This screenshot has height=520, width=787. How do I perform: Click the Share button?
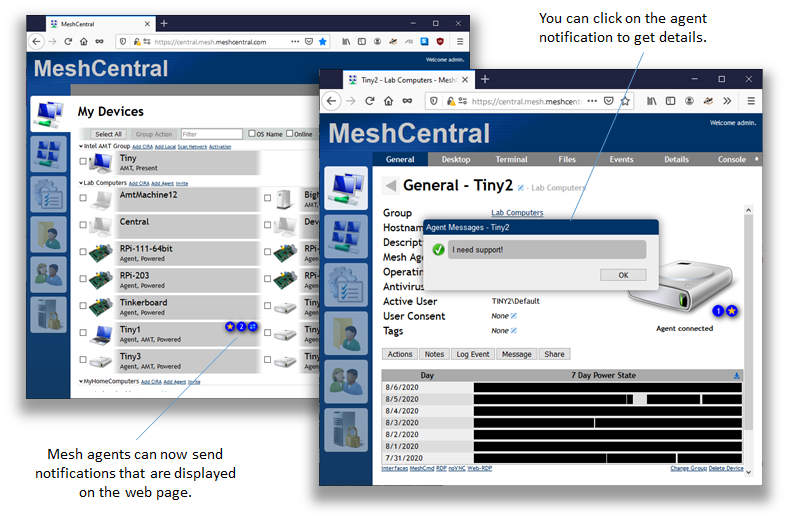pyautogui.click(x=554, y=354)
